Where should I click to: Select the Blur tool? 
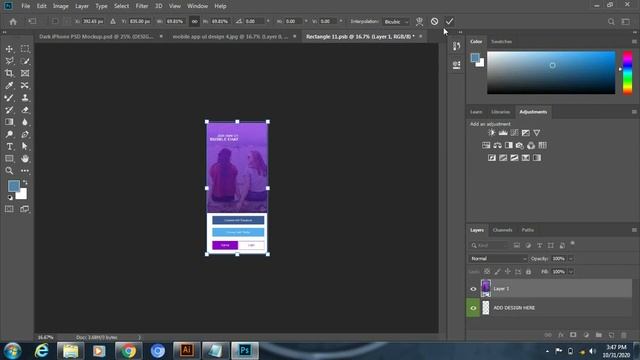coord(25,122)
